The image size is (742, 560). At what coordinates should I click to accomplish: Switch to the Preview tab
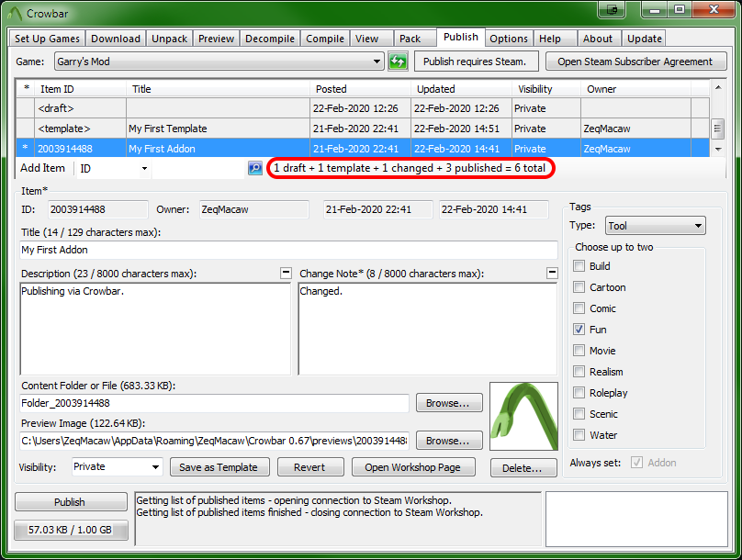[x=216, y=39]
